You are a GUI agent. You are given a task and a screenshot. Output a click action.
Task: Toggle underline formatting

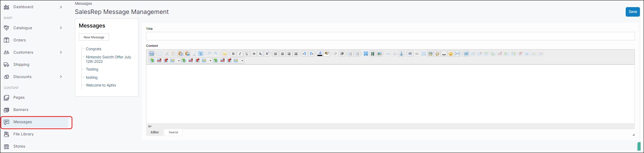coord(247,54)
